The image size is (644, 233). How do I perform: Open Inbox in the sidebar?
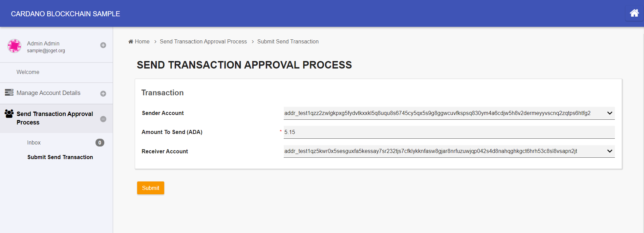click(34, 143)
